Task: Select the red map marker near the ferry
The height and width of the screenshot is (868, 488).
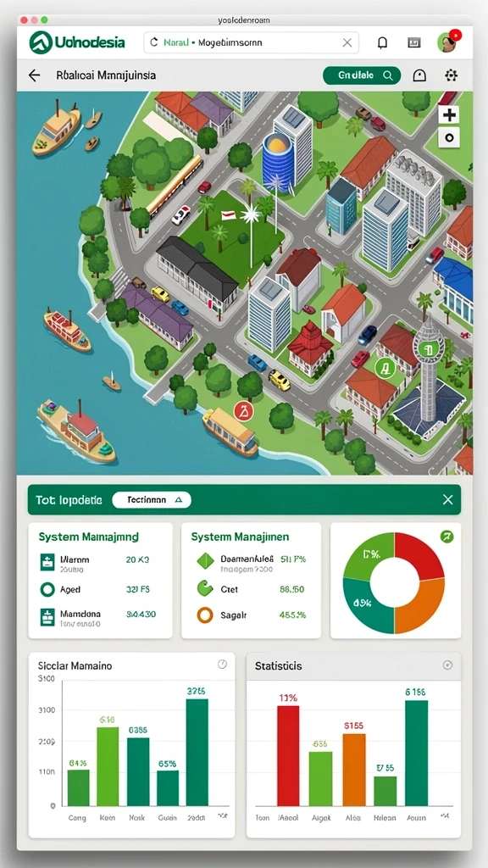Action: pos(243,411)
